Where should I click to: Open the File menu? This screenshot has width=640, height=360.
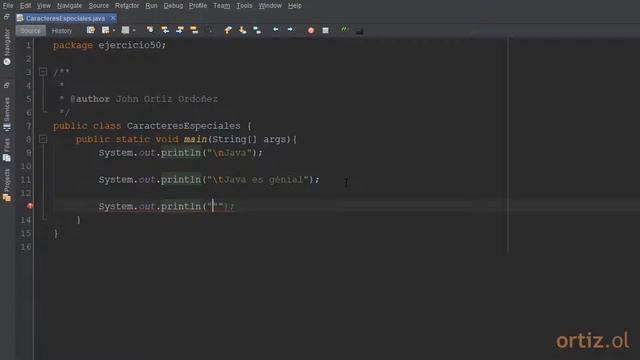[x=8, y=6]
